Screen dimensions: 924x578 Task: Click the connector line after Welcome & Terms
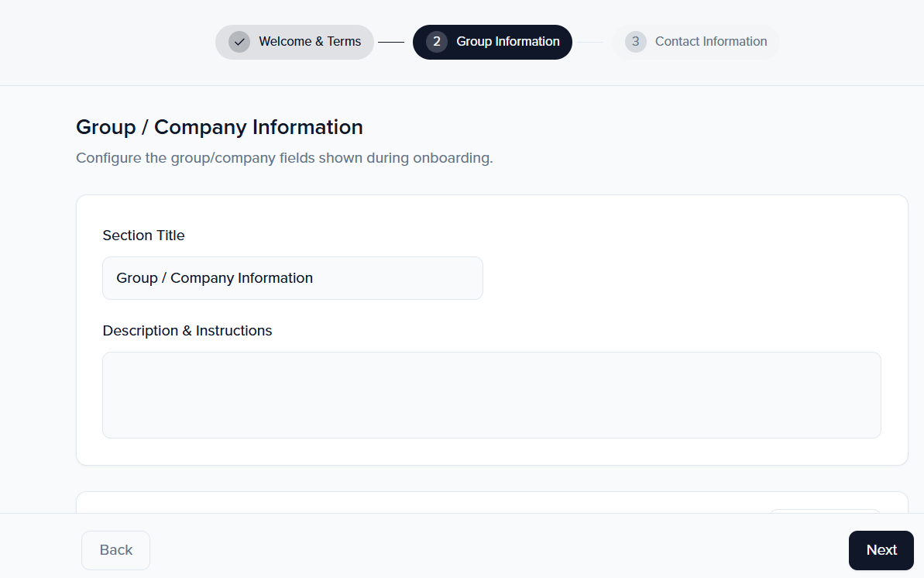pos(391,42)
